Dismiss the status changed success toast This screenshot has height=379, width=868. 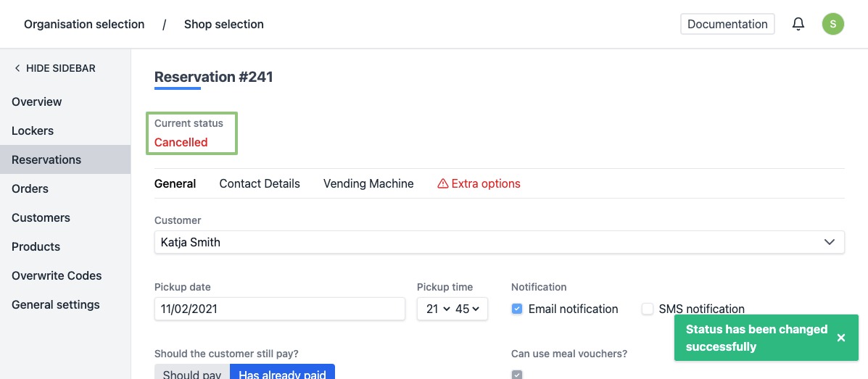click(841, 338)
